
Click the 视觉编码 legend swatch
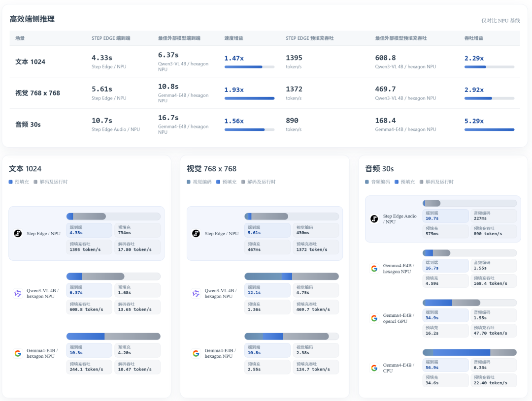click(189, 182)
